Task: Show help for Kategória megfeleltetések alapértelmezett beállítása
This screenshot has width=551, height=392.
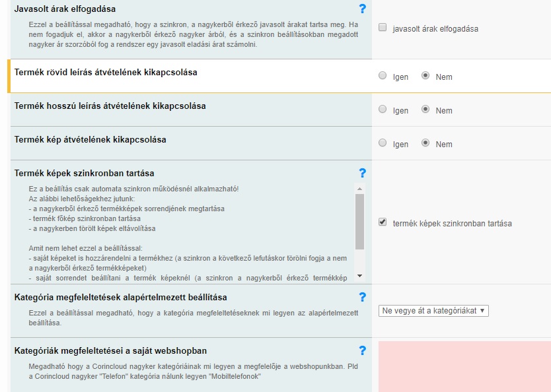Action: point(362,297)
